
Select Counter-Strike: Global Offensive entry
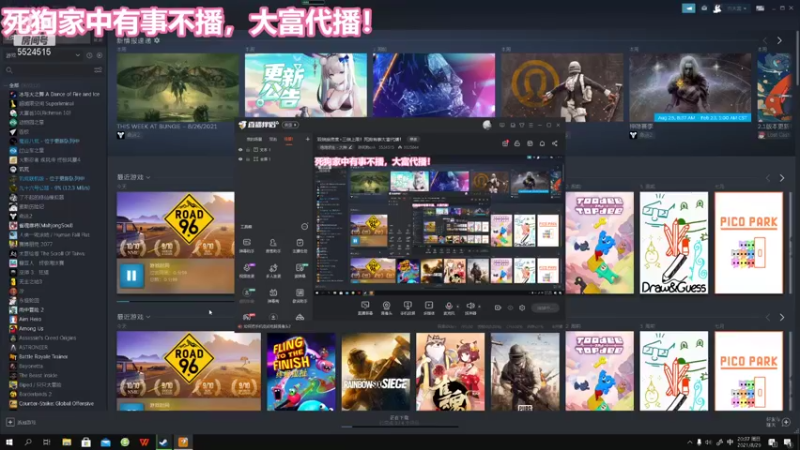click(52, 404)
